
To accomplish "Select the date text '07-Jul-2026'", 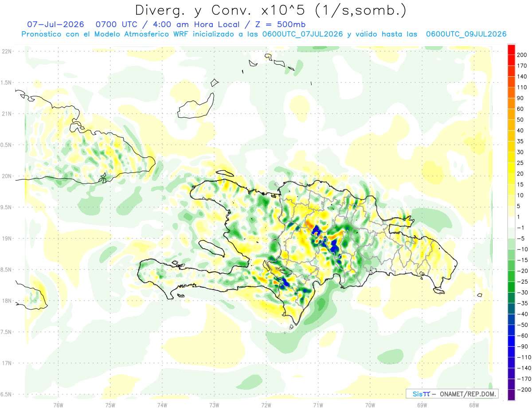I will (x=55, y=24).
